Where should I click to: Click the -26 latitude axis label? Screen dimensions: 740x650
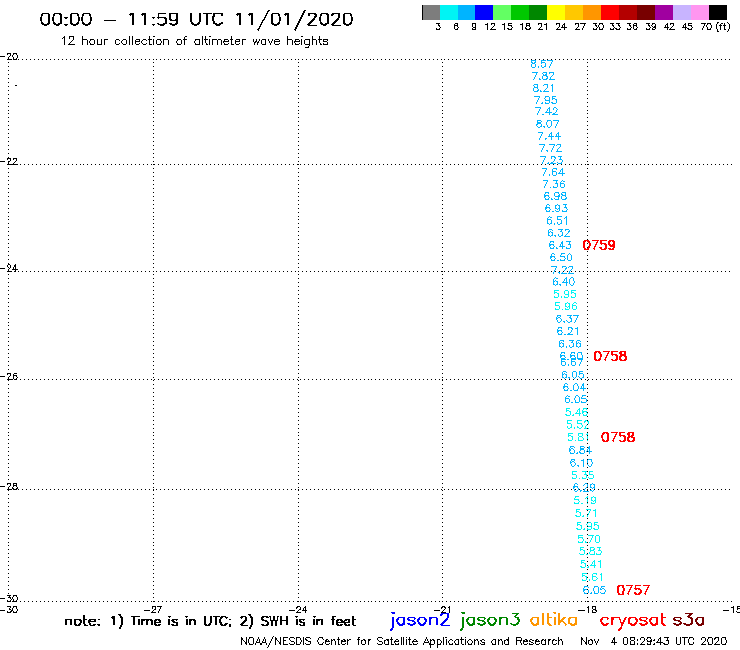(9, 376)
